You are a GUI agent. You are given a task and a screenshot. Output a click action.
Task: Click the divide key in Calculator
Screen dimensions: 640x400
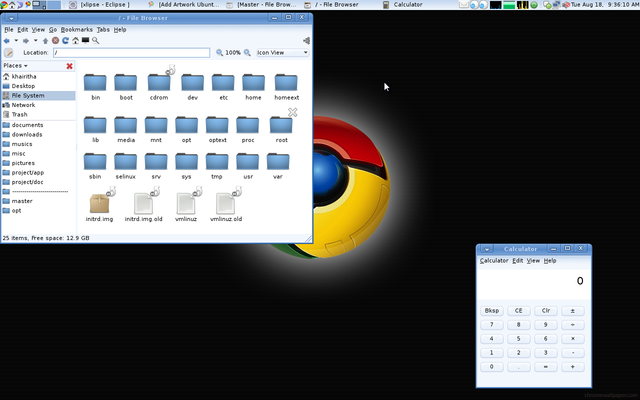coord(573,325)
